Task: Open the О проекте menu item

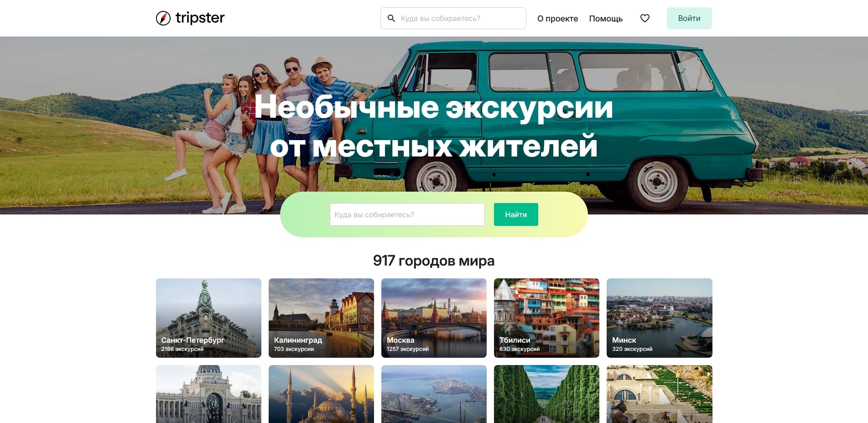Action: 557,18
